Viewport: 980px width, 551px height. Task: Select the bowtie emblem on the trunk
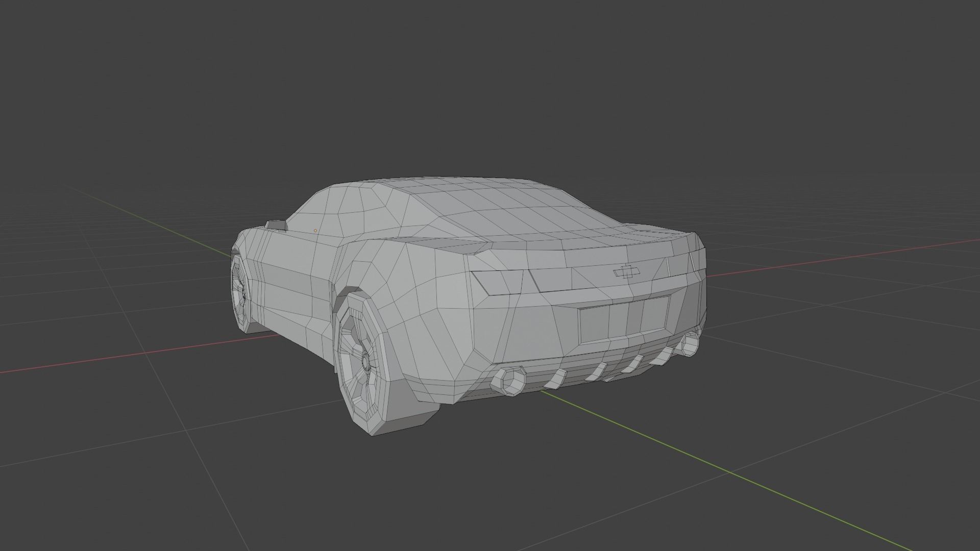tap(627, 272)
